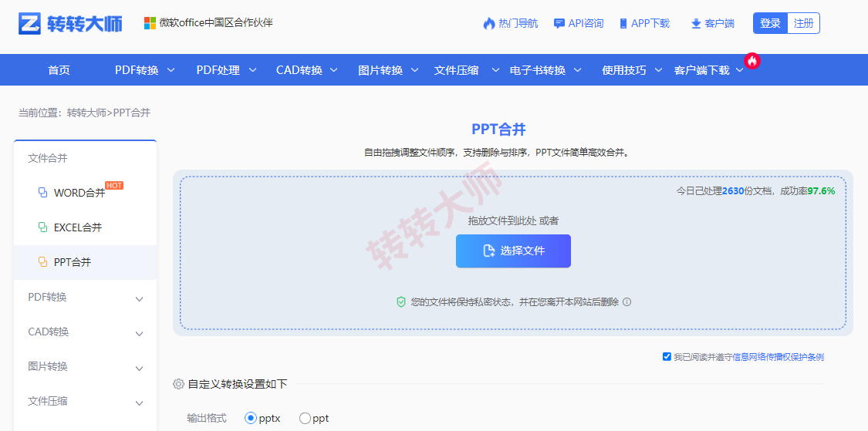This screenshot has height=431, width=868.
Task: Click the red hot flame badge on 客户端下载
Action: click(x=751, y=61)
